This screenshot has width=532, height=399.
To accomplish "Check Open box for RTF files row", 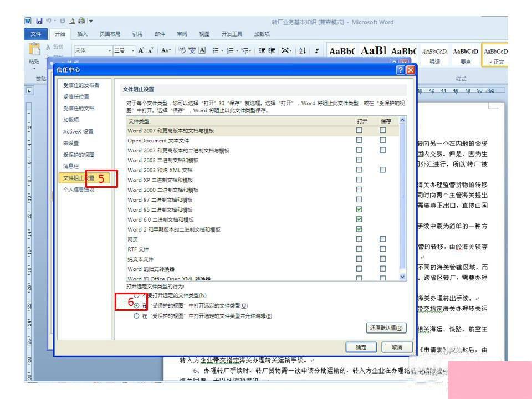I will click(x=359, y=249).
